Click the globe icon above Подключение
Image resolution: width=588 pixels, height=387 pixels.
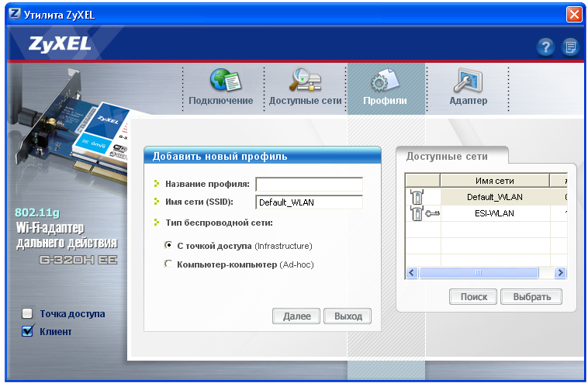click(226, 80)
